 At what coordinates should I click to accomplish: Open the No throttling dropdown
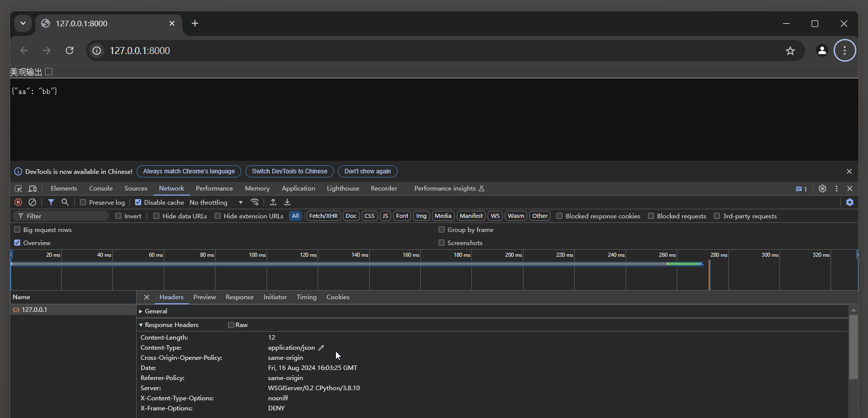click(x=216, y=202)
